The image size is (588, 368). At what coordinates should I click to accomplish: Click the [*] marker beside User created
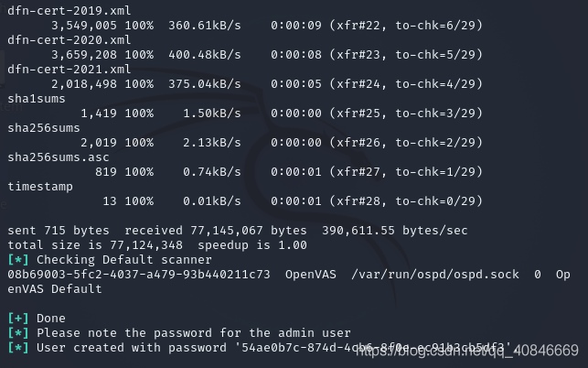18,347
